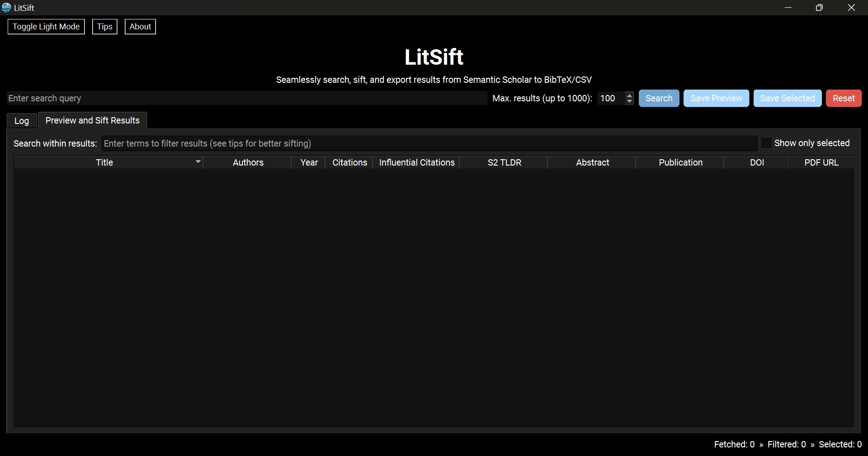Screen dimensions: 868x456
Task: Focus the Enter search query field
Action: 247,98
